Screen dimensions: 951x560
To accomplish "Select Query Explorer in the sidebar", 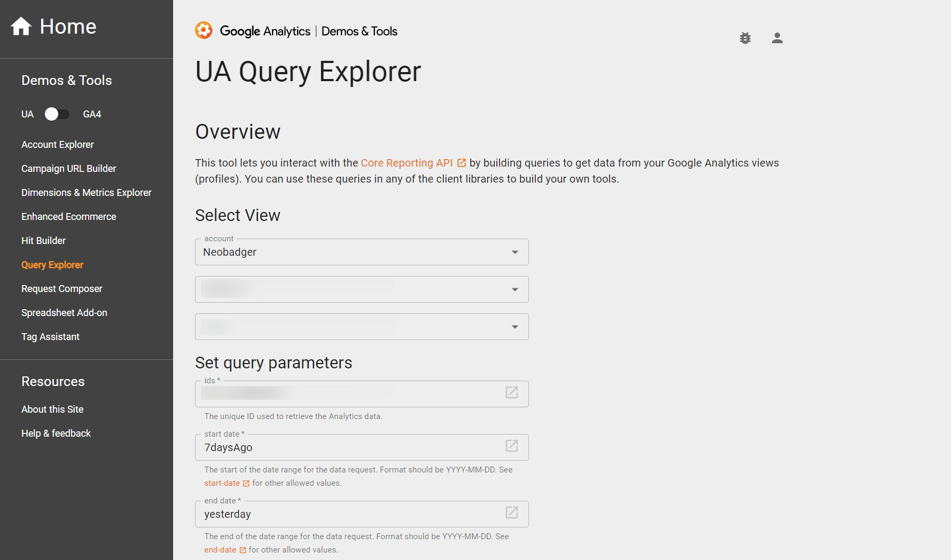I will point(52,264).
